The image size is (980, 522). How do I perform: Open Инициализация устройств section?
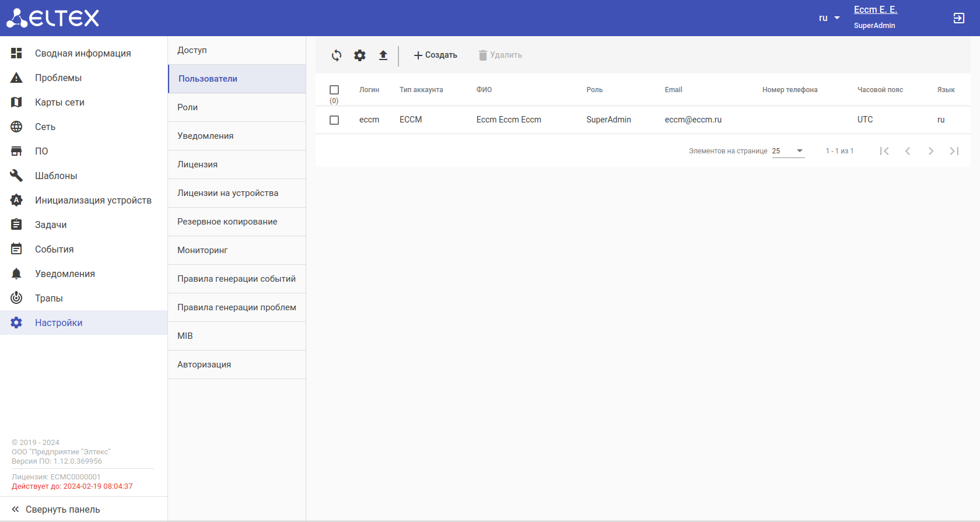pos(93,201)
